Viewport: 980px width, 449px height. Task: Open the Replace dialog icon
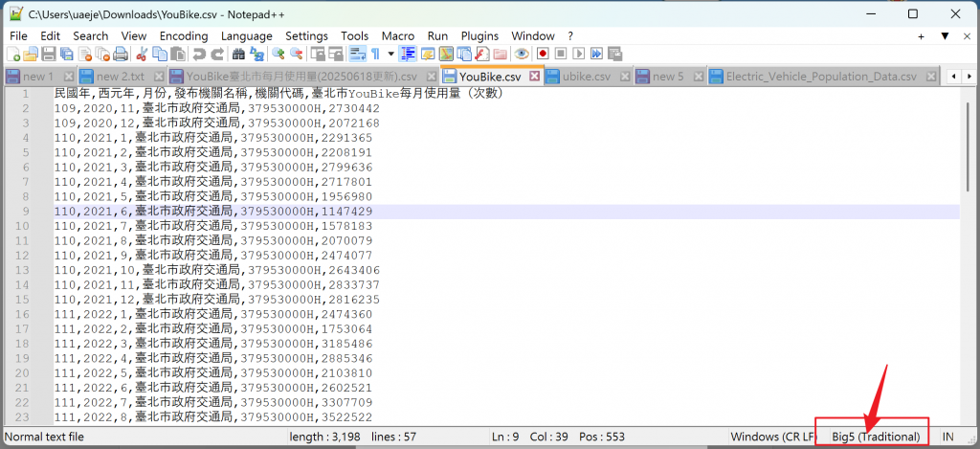[256, 54]
